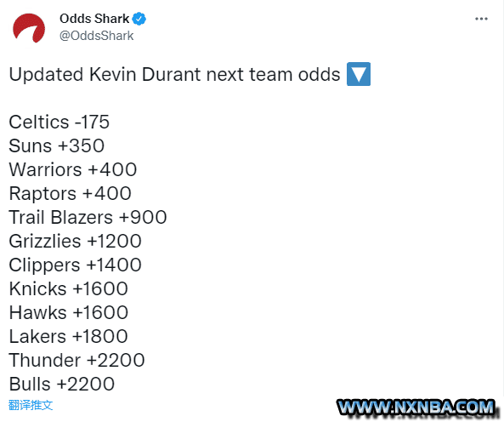Viewport: 504px width, 422px height.
Task: Click the Trail Blazers +900 line
Action: tap(88, 217)
